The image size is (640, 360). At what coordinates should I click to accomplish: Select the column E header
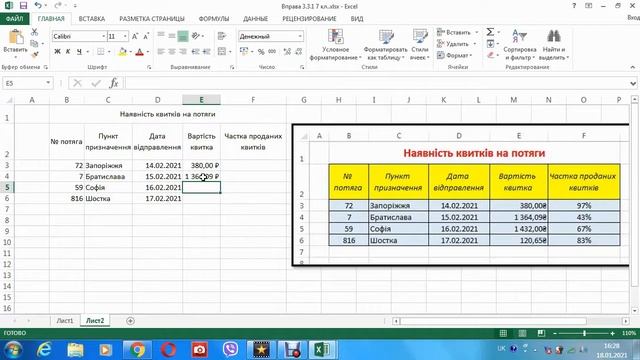point(201,100)
